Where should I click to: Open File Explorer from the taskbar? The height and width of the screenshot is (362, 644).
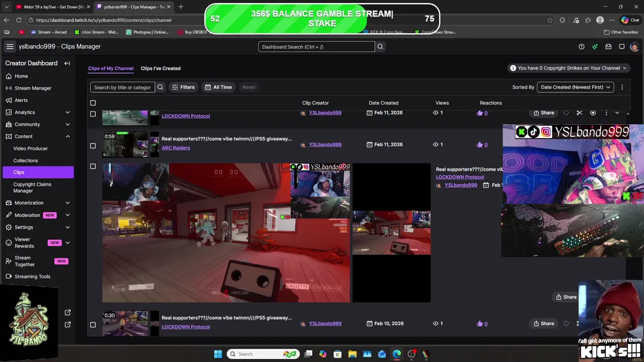coord(352,354)
